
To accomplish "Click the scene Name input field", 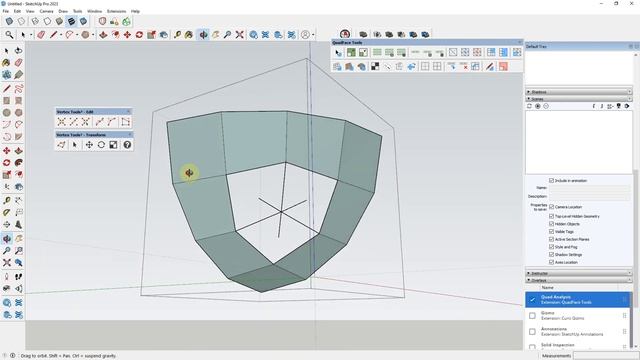I will [589, 188].
